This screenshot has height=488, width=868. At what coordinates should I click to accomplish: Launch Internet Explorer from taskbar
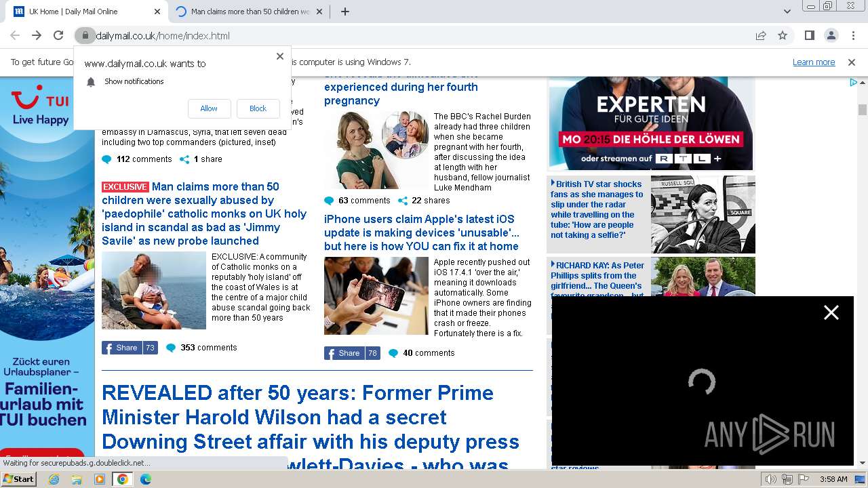[54, 479]
